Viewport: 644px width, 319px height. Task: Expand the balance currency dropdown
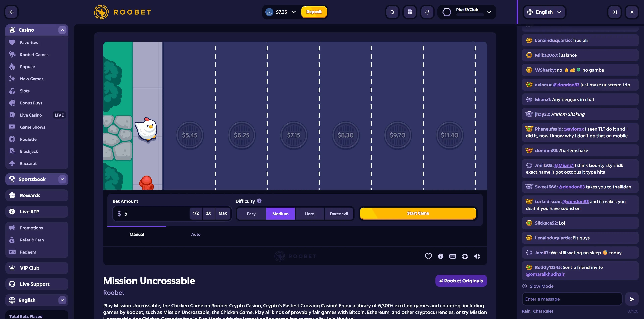pyautogui.click(x=294, y=12)
